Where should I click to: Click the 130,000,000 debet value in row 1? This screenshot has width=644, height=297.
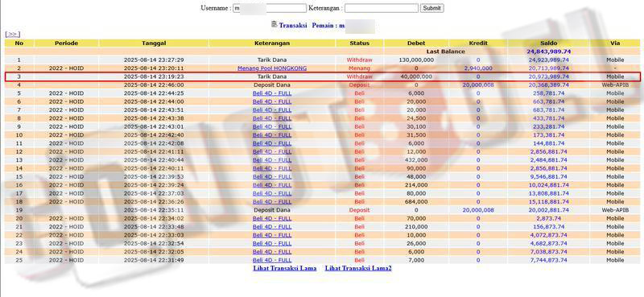[x=416, y=60]
